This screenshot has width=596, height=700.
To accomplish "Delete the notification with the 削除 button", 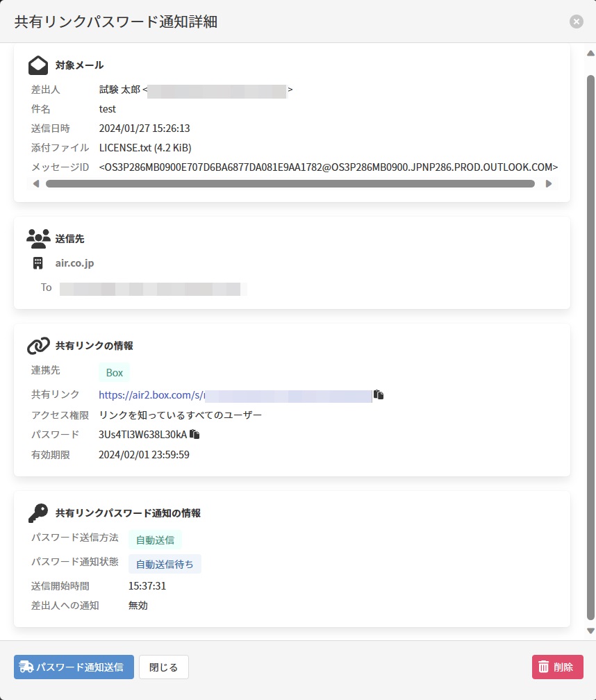I will click(x=557, y=667).
